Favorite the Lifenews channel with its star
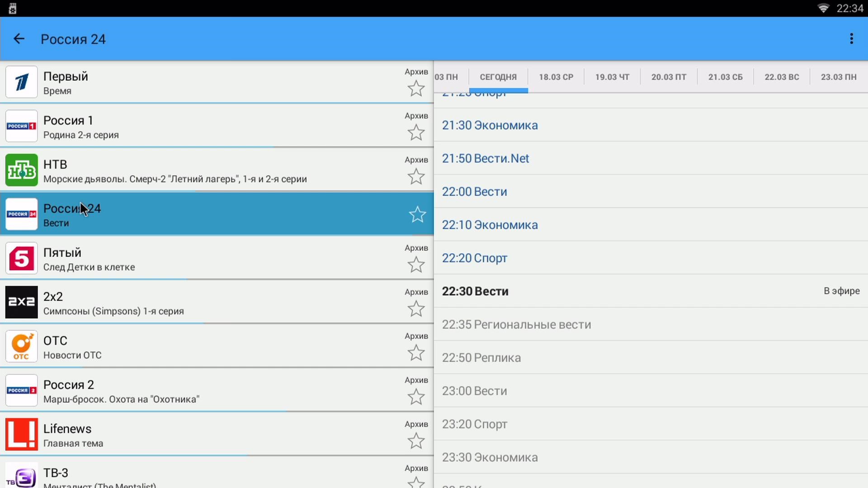Screen dimensions: 868x488 coord(416,441)
